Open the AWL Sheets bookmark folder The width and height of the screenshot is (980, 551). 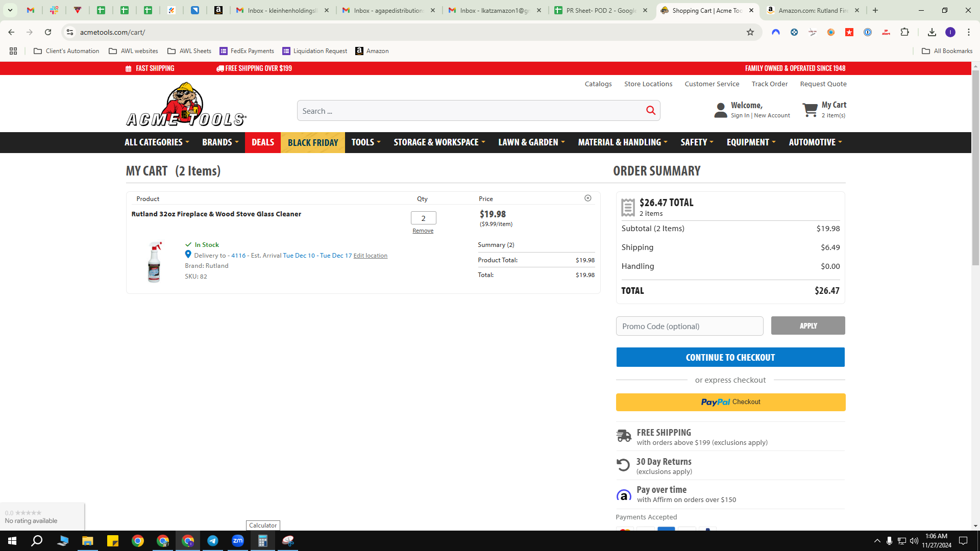coord(189,51)
